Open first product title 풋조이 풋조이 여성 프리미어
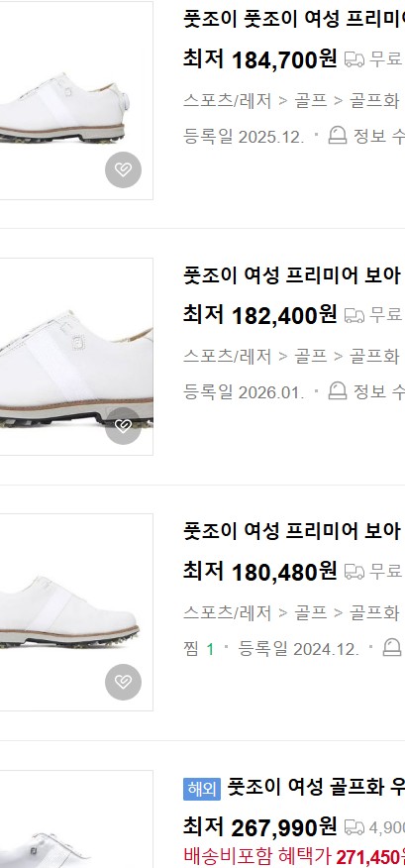 tap(294, 20)
